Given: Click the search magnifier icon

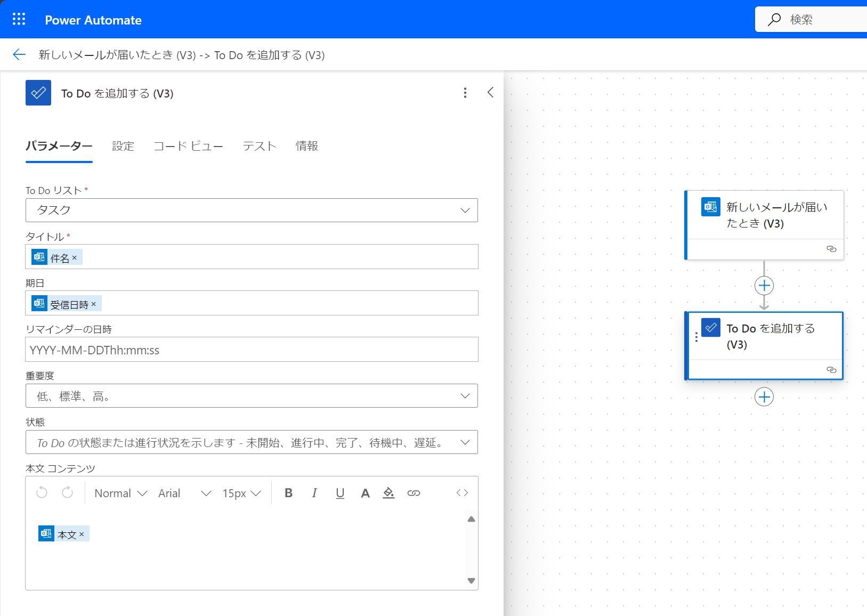Looking at the screenshot, I should click(x=774, y=20).
